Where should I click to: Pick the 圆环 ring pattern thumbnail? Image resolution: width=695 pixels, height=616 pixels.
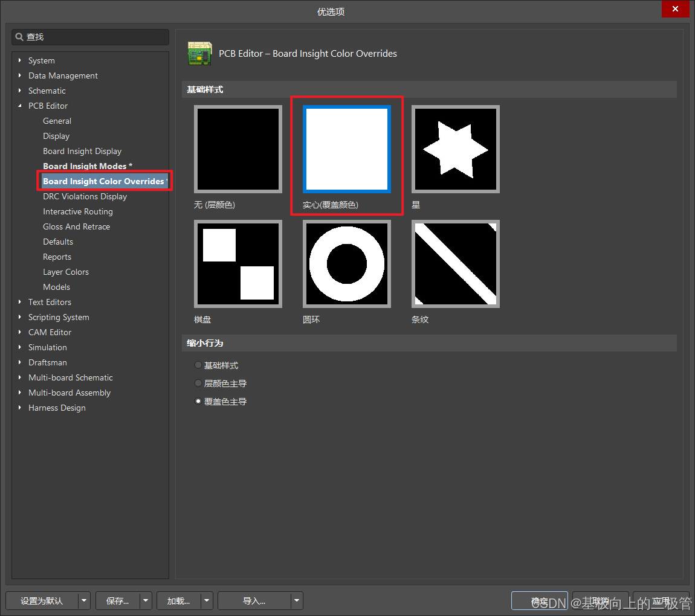click(347, 264)
